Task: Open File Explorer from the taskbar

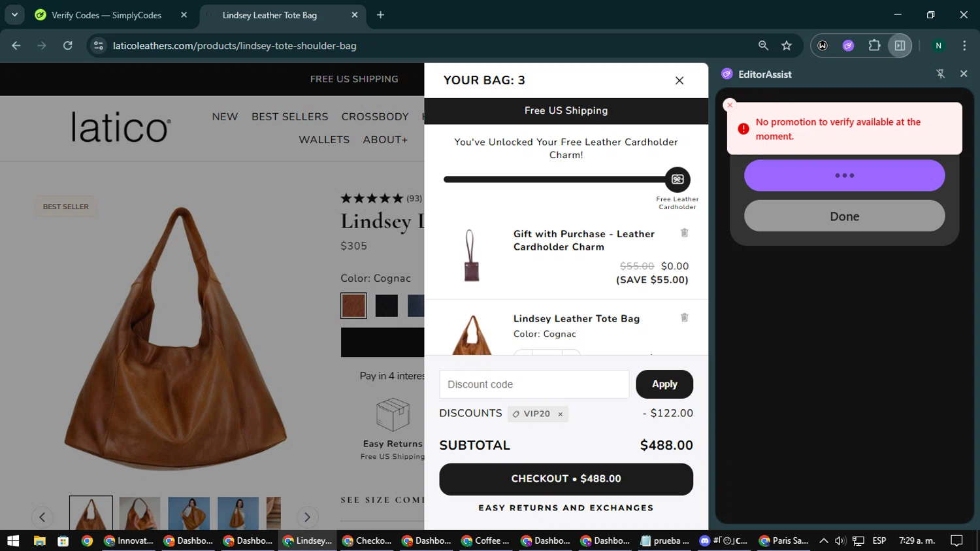Action: pos(39,541)
